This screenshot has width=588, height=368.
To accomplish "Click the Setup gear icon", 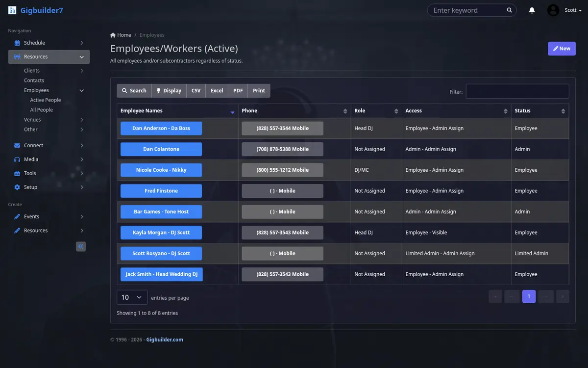I will [17, 187].
